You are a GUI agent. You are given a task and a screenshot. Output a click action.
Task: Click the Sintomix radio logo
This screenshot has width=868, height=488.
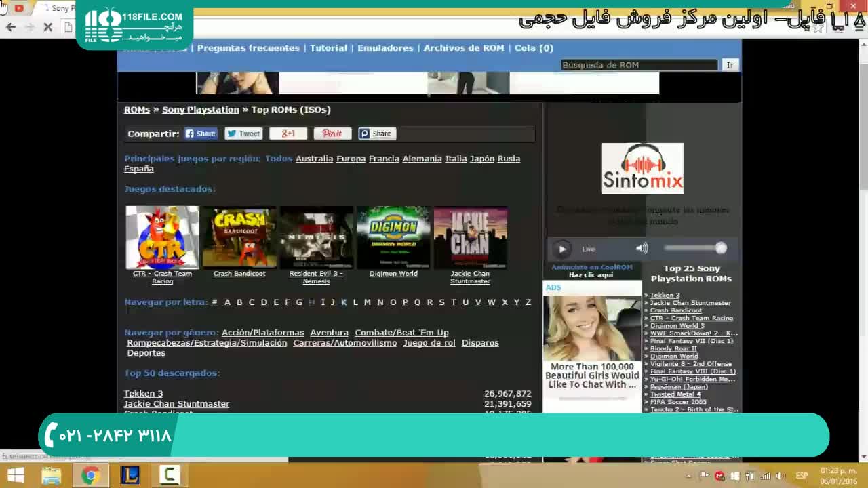click(x=642, y=168)
